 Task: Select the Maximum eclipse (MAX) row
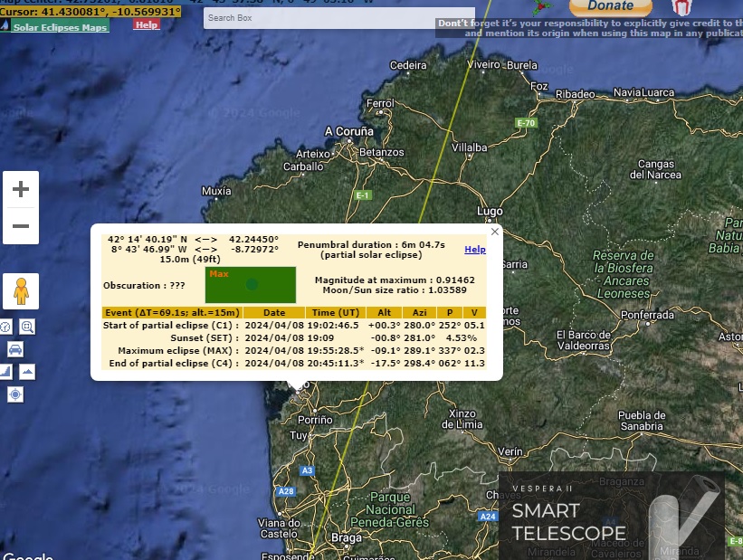coord(294,351)
